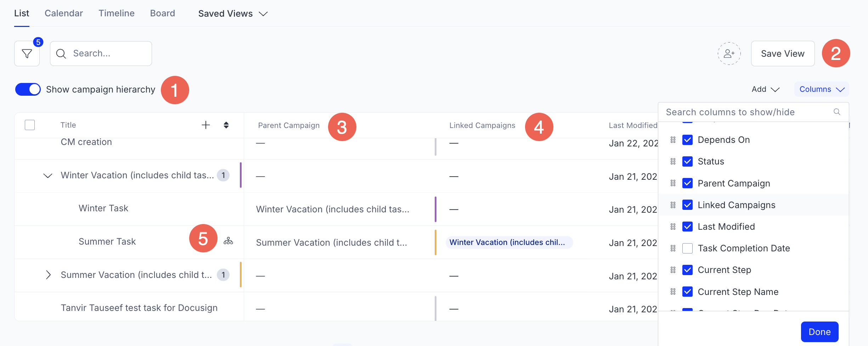Switch to the Timeline tab
Viewport: 868px width, 346px height.
pyautogui.click(x=117, y=13)
